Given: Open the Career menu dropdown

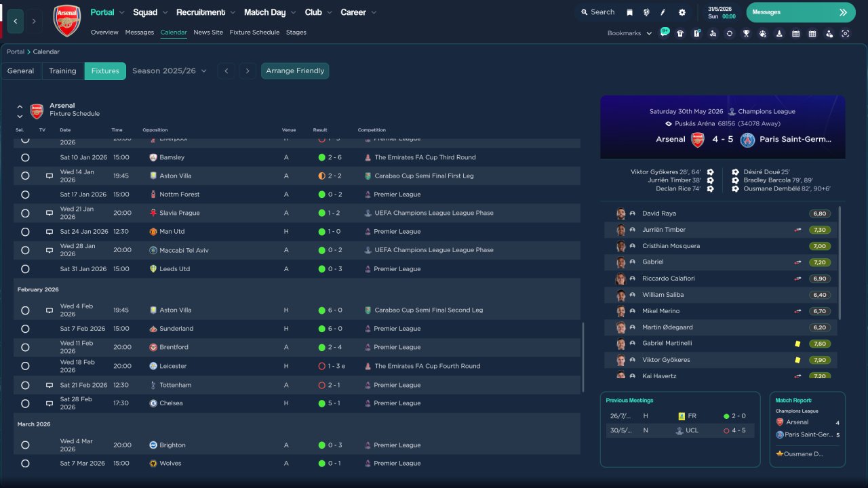Looking at the screenshot, I should click(358, 12).
